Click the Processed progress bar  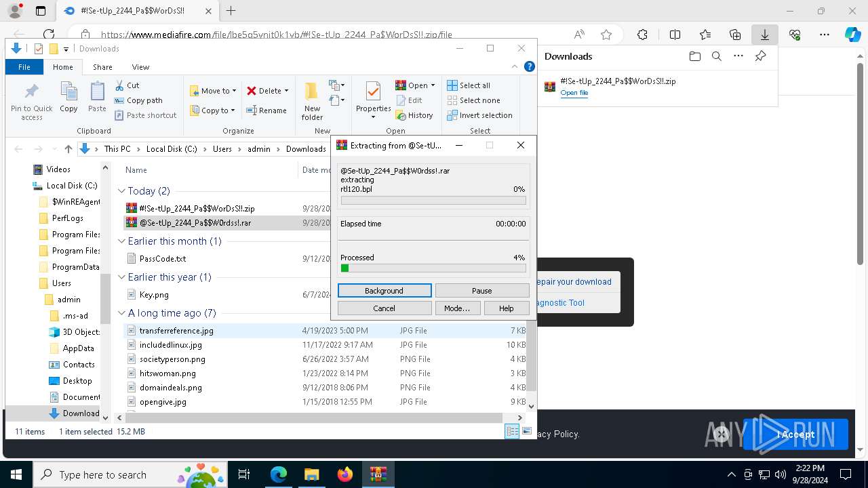click(x=433, y=268)
